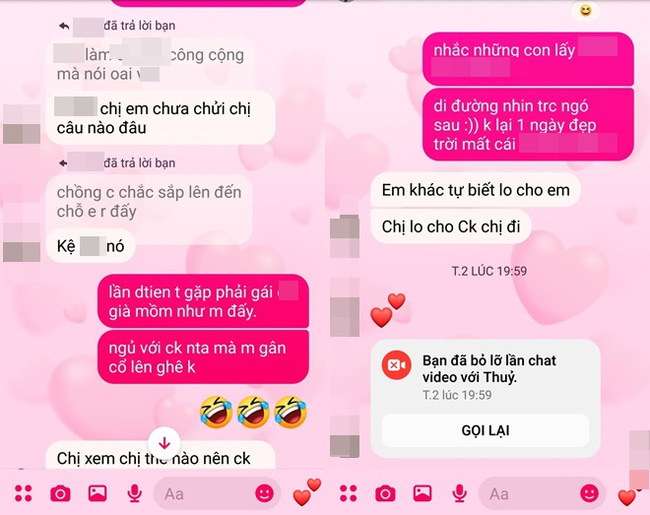Jump to latest messages with down-arrow button
The height and width of the screenshot is (515, 650).
165,443
